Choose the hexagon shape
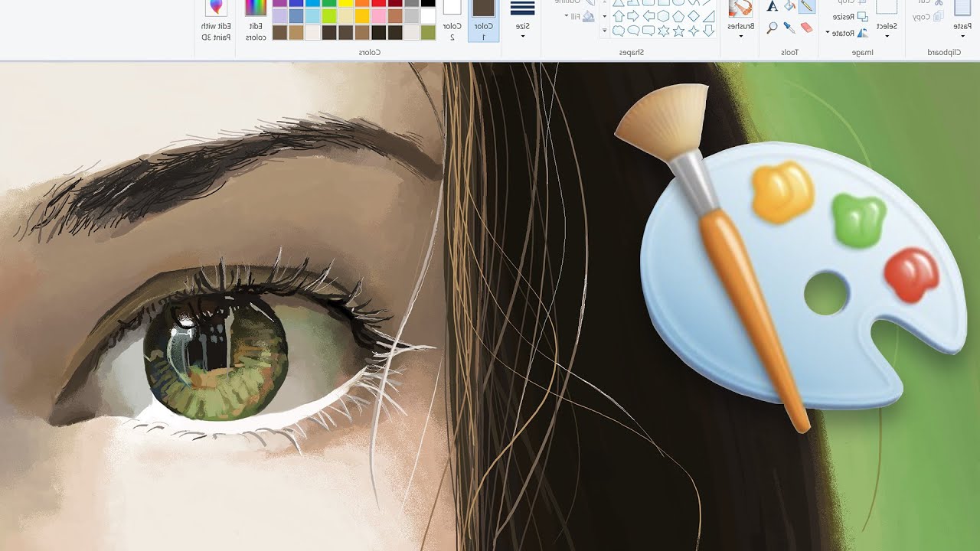 coord(664,15)
